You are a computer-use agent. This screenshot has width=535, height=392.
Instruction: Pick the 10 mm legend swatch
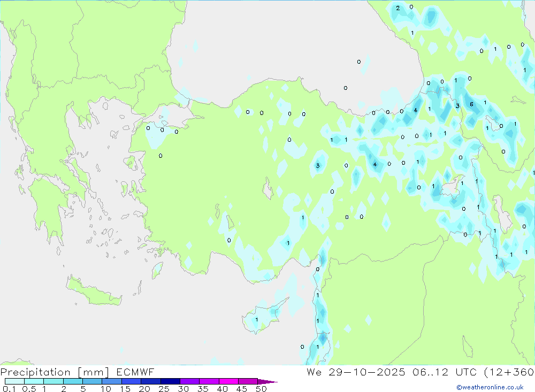click(112, 381)
